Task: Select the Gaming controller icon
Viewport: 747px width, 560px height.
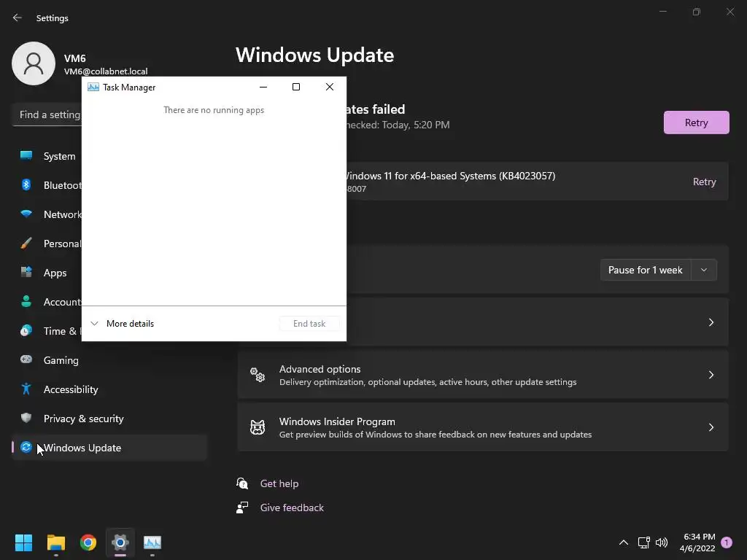Action: coord(26,359)
